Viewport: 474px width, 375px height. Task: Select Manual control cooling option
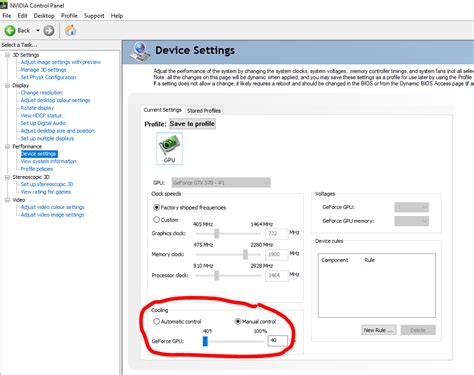click(238, 321)
